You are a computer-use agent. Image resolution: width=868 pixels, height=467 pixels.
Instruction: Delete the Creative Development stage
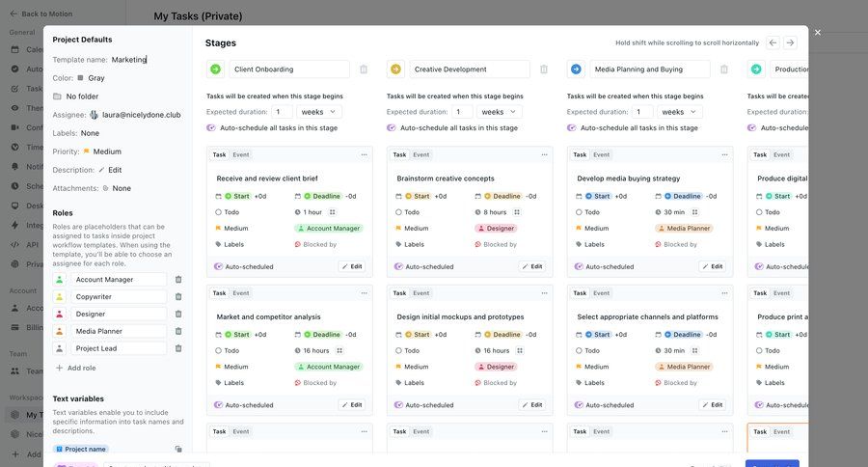[x=544, y=69]
